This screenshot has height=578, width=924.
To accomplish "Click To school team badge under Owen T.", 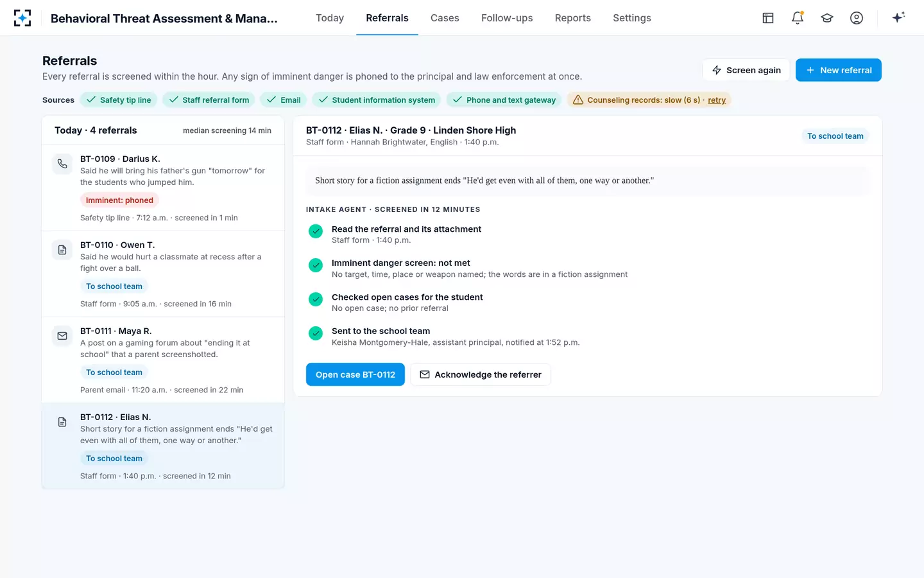I will point(114,286).
